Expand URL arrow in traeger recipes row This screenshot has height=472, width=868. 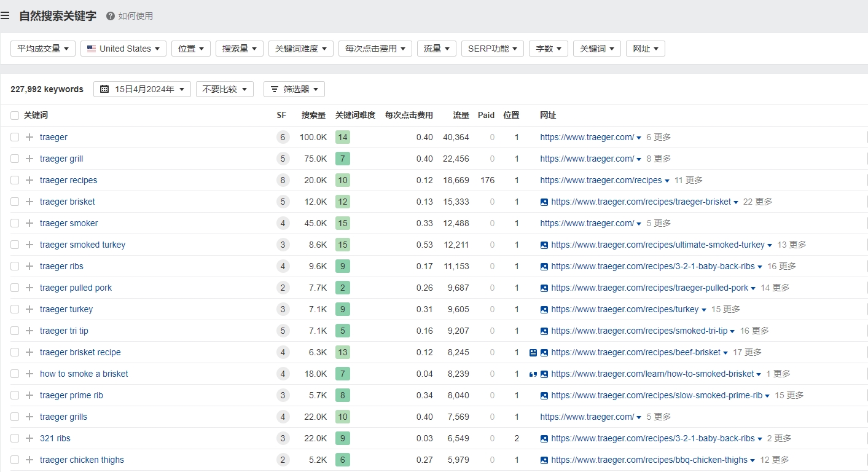pyautogui.click(x=667, y=181)
